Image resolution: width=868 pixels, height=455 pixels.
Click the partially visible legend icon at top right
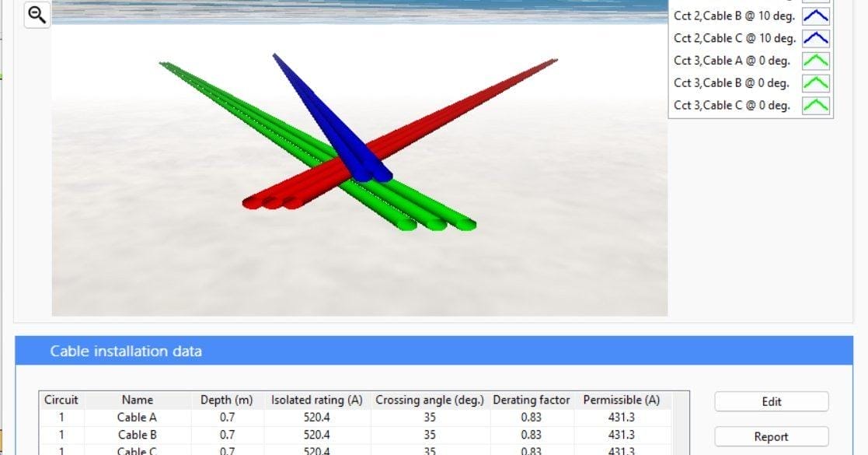click(816, 2)
